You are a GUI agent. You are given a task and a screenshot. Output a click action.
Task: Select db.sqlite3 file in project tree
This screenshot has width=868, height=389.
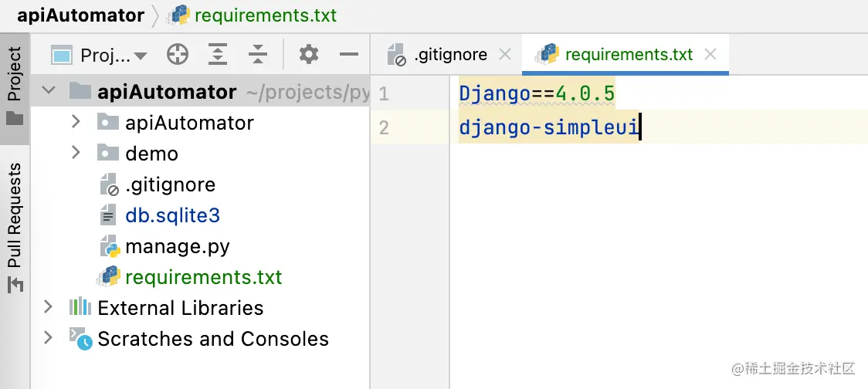coord(173,215)
